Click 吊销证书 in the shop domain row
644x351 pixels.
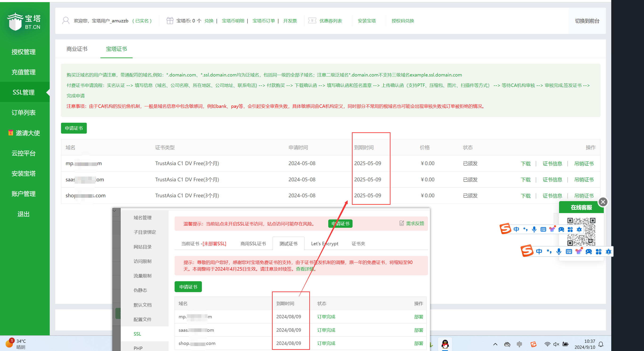(584, 195)
